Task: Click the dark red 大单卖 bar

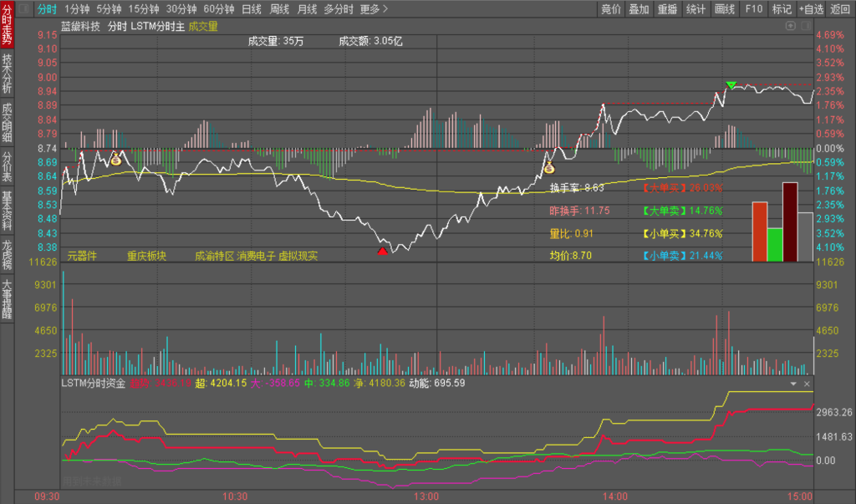Action: coord(790,221)
